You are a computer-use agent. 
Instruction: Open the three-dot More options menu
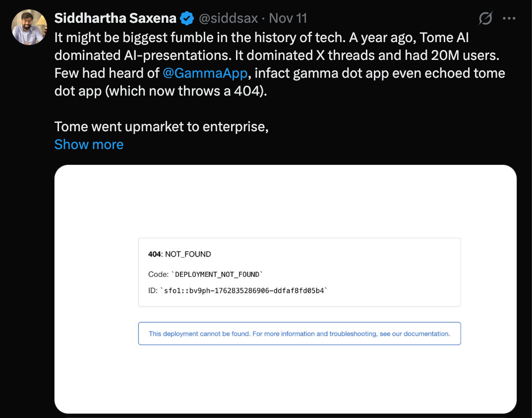[x=509, y=19]
